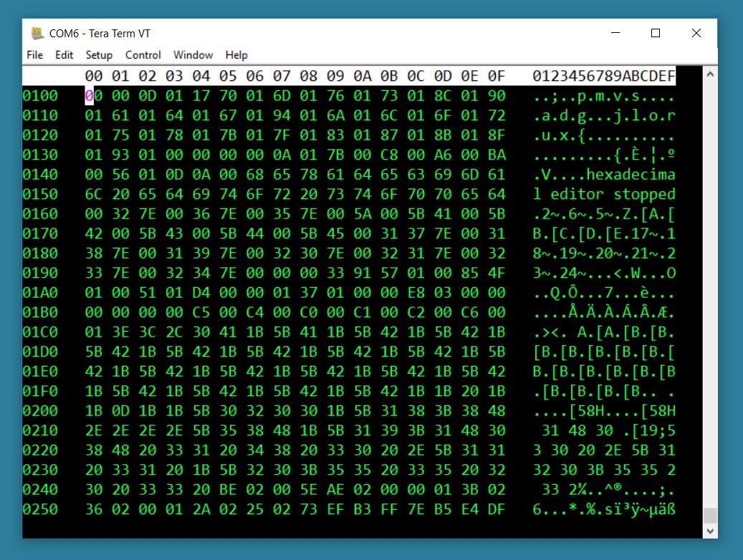Image resolution: width=743 pixels, height=560 pixels.
Task: Click address label 0130
Action: [x=40, y=155]
